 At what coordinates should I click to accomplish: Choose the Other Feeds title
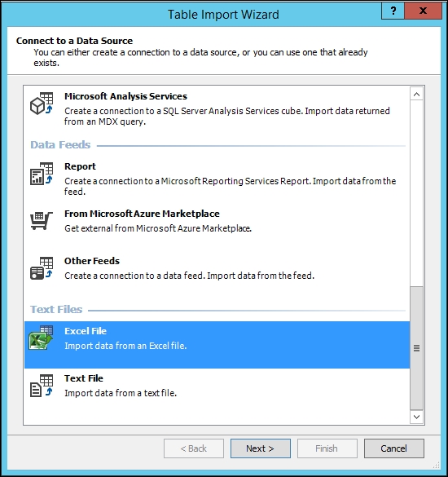92,261
